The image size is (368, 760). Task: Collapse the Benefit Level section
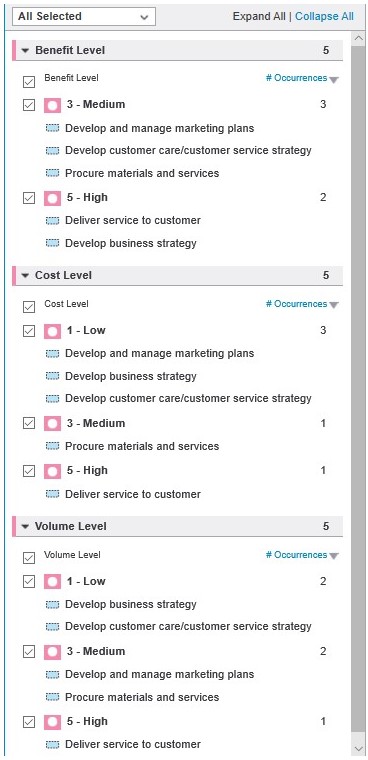25,50
